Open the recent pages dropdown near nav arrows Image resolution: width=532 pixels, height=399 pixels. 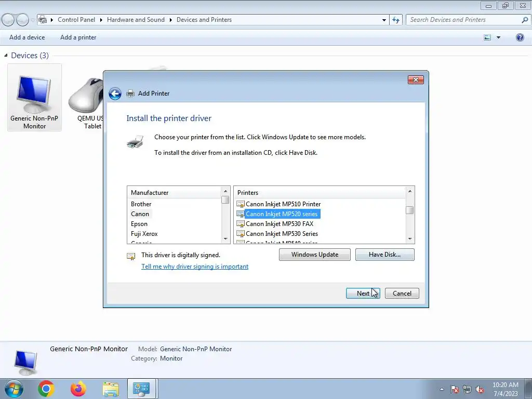33,20
